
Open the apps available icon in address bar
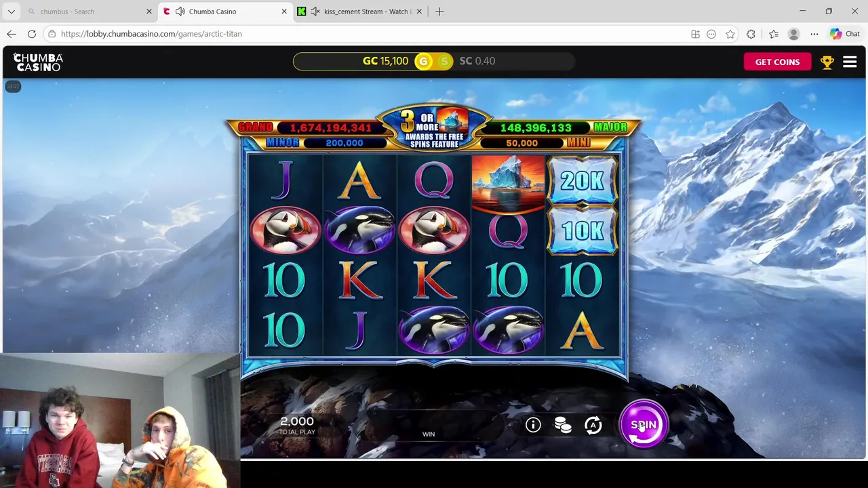click(695, 34)
